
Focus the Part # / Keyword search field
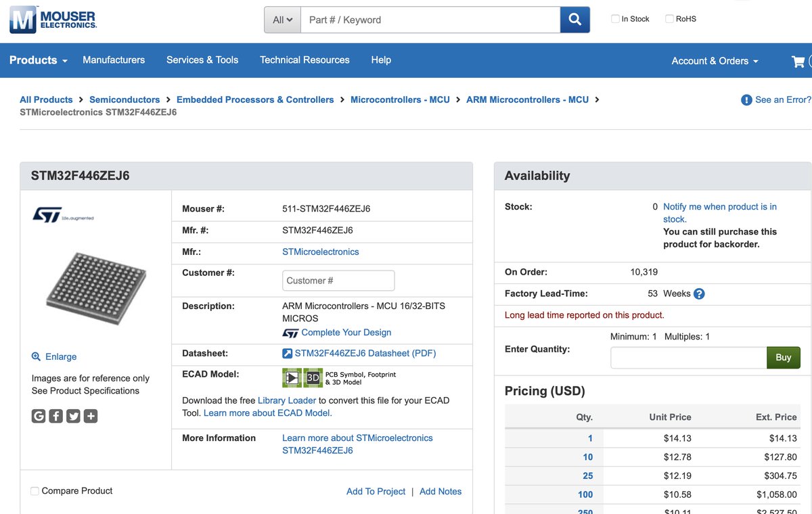(430, 20)
